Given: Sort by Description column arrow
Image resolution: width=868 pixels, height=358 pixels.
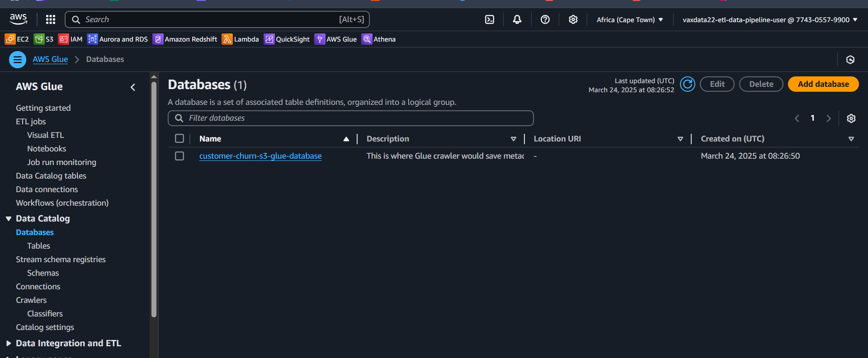Looking at the screenshot, I should click(514, 139).
